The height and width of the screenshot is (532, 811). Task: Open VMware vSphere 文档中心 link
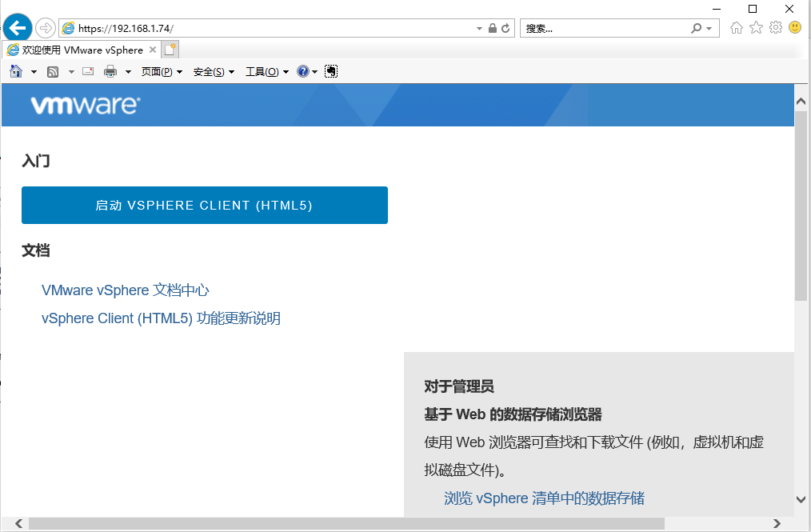click(x=125, y=290)
